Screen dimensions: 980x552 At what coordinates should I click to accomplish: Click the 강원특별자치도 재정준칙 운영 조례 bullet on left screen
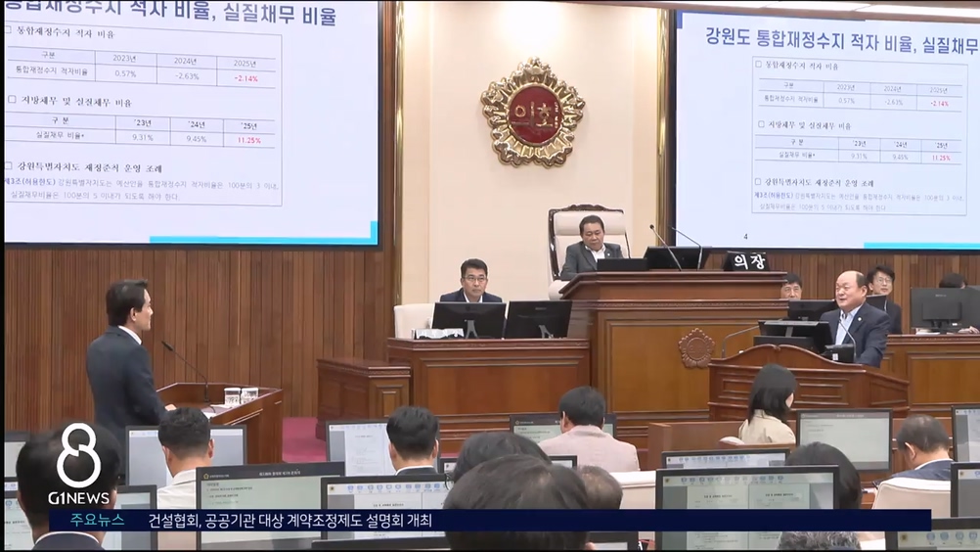coord(9,167)
